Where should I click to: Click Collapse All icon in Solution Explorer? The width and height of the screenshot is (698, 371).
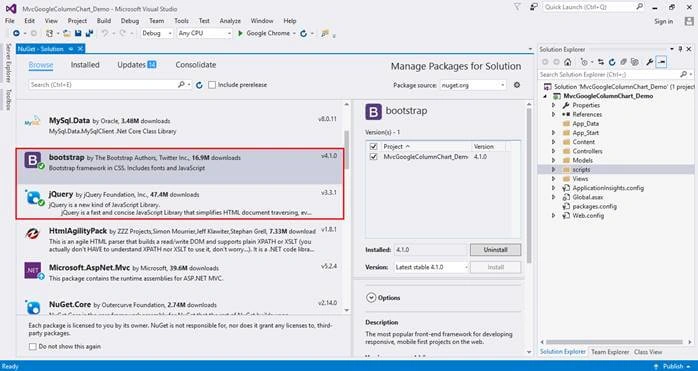(x=624, y=62)
